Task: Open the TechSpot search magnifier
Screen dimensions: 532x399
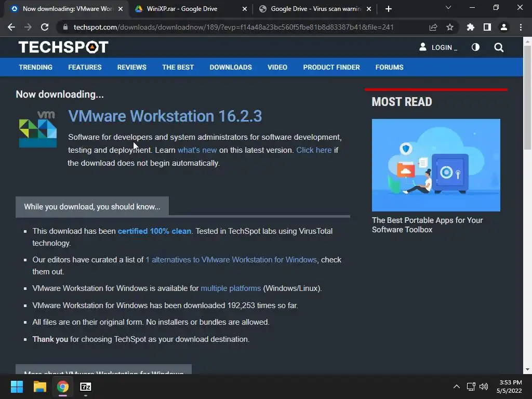Action: 499,47
